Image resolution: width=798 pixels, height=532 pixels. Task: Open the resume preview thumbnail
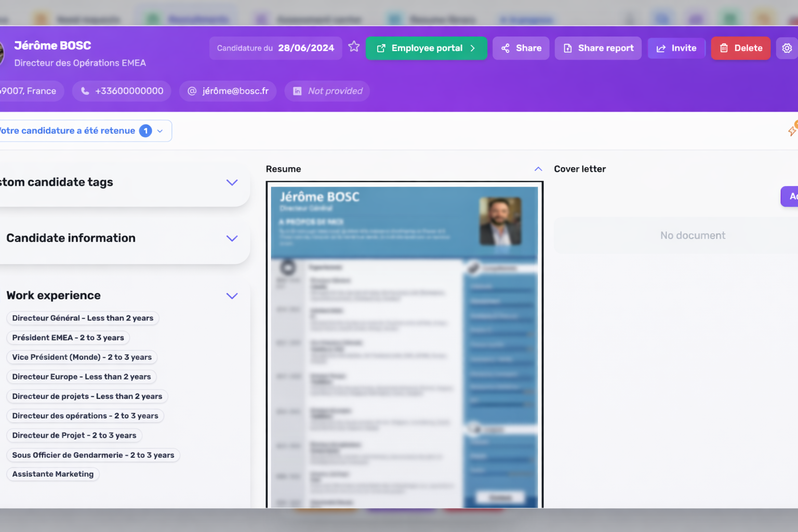click(x=405, y=344)
